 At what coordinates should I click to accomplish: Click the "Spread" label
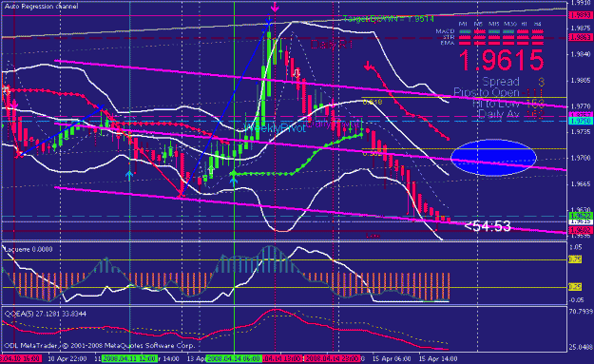tap(501, 82)
